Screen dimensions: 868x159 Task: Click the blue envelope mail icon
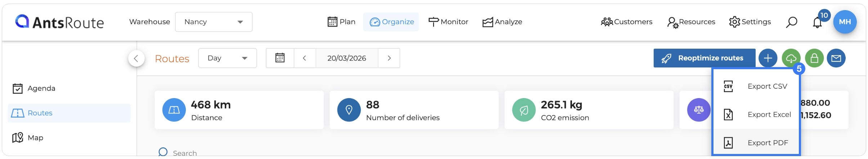click(x=836, y=58)
